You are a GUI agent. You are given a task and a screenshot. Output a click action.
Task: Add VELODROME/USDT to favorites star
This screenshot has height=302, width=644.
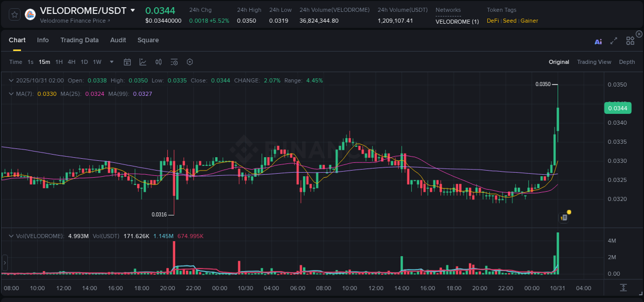pos(13,14)
